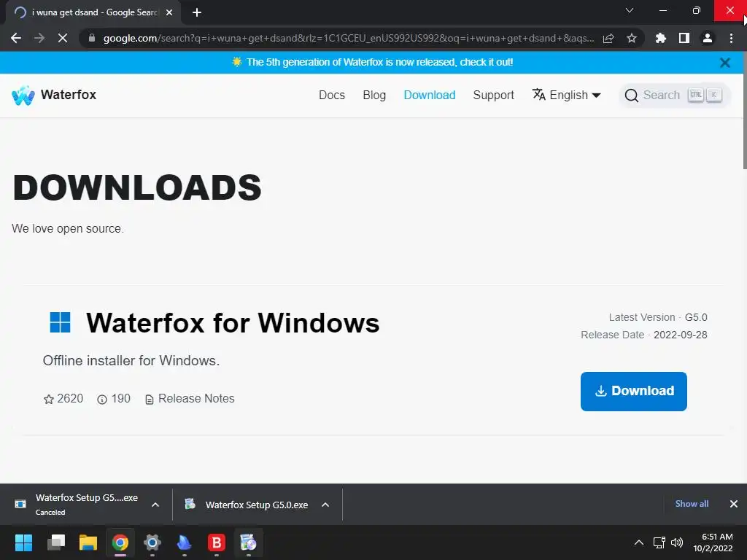This screenshot has width=747, height=560.
Task: Click the Waterfox for Windows heading
Action: click(233, 323)
